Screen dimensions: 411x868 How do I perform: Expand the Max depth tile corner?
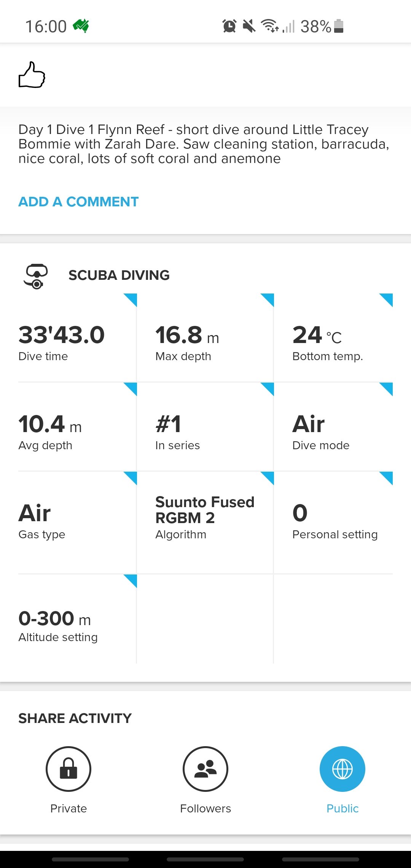coord(268,299)
